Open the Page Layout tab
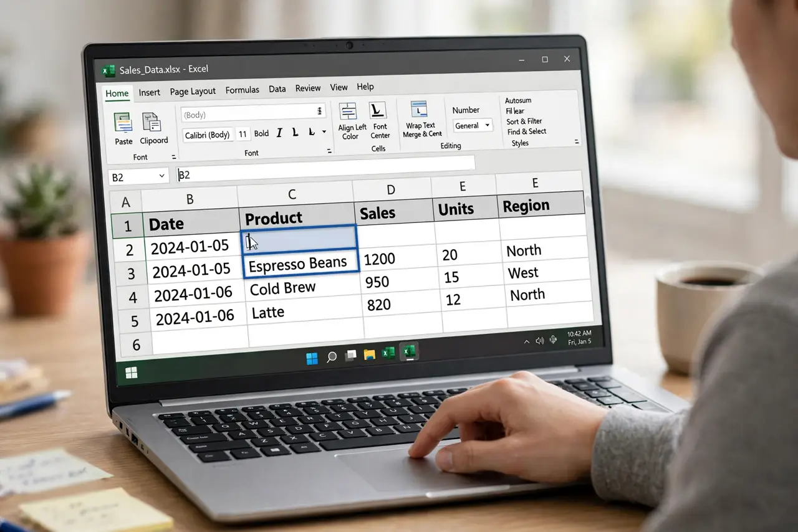798x532 pixels. 193,91
